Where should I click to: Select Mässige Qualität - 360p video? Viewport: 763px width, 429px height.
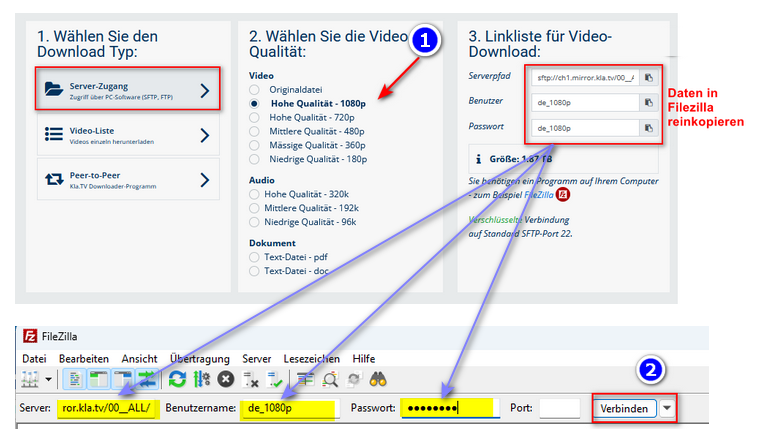254,145
